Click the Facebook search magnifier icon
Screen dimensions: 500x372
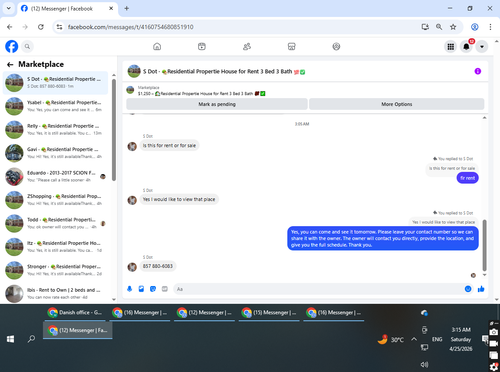coord(27,47)
